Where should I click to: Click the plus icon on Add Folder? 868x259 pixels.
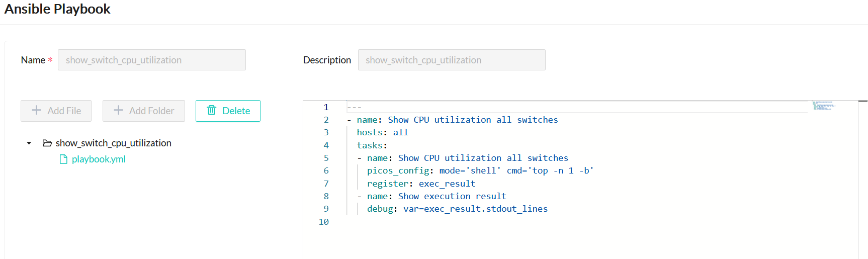(118, 111)
